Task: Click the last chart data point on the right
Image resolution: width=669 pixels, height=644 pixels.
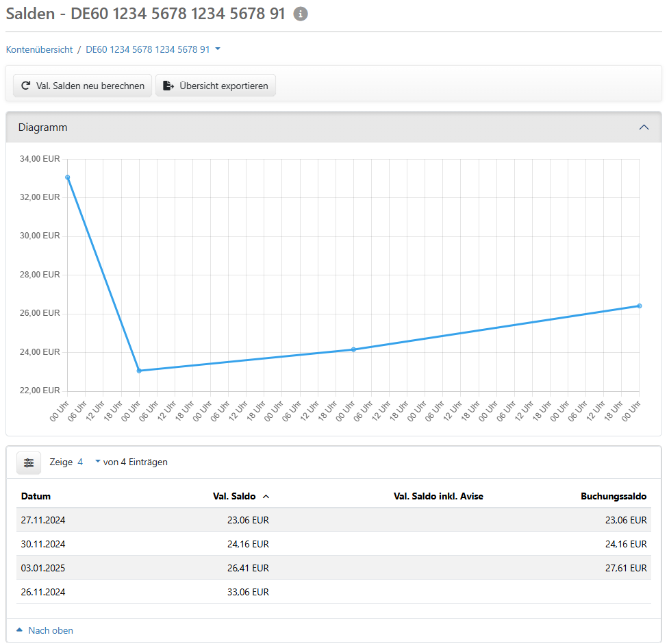Action: [639, 306]
